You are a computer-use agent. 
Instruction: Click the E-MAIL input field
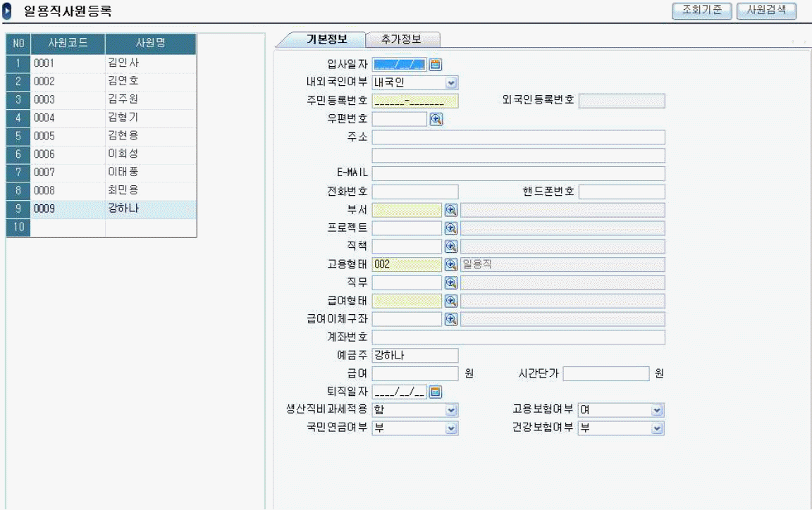click(518, 173)
